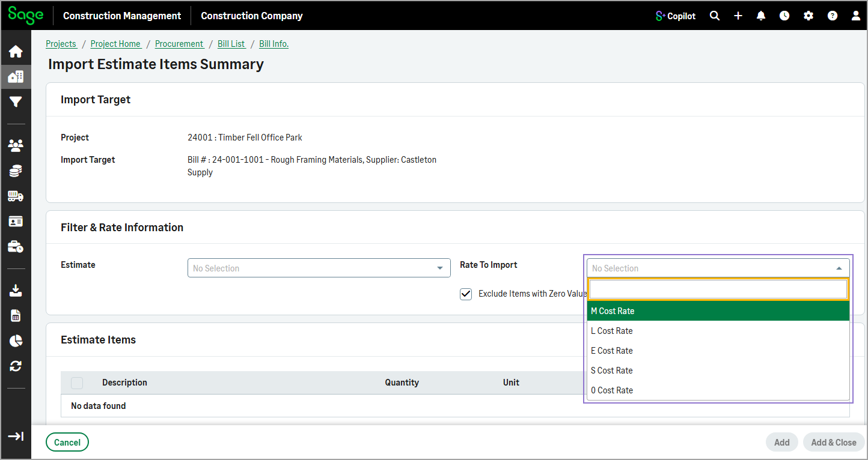Image resolution: width=868 pixels, height=460 pixels.
Task: Click the Description column header
Action: [x=124, y=383]
